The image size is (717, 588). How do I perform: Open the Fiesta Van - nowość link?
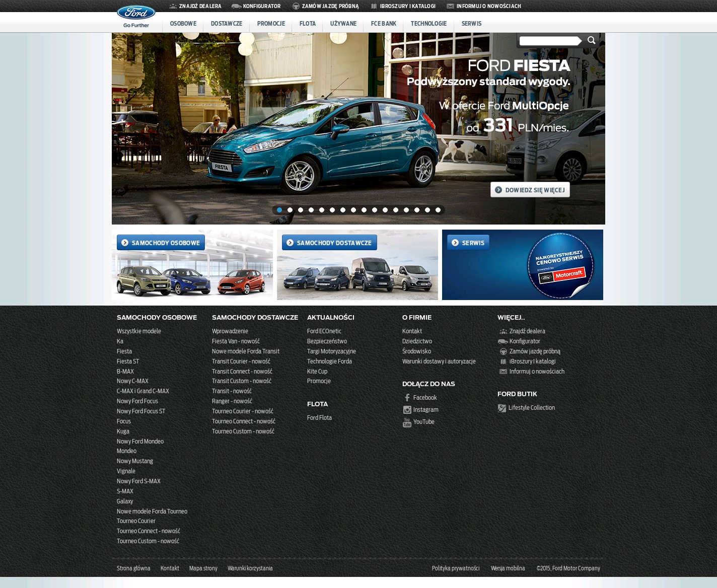(236, 341)
